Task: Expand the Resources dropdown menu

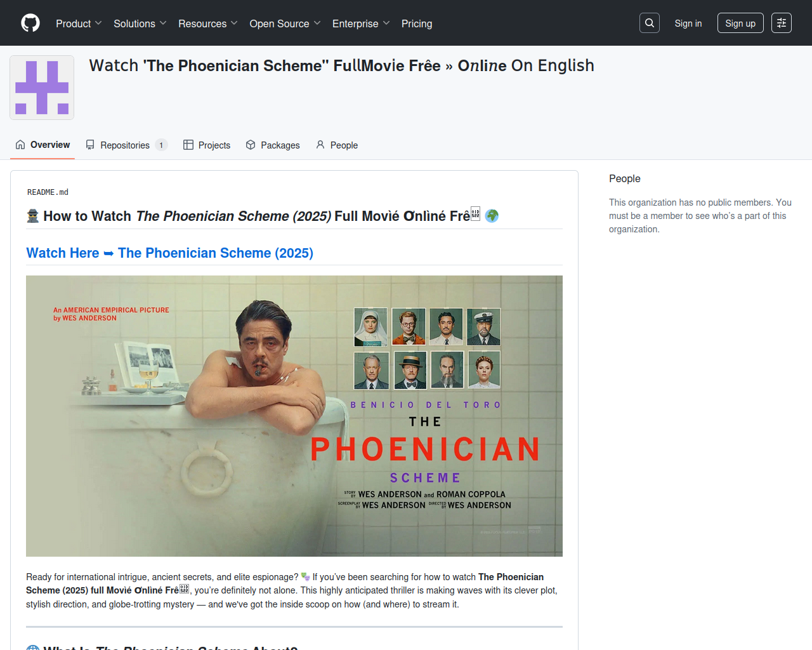Action: (208, 23)
